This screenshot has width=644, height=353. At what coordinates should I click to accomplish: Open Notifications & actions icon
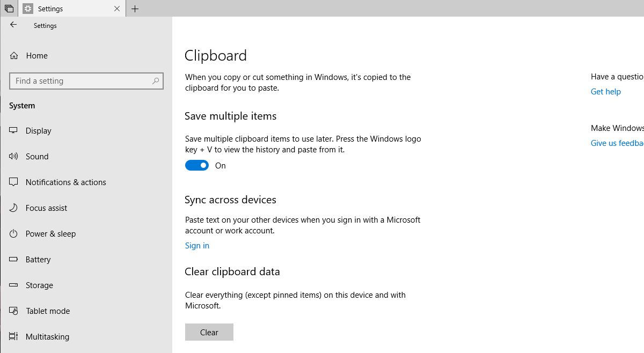pos(14,182)
